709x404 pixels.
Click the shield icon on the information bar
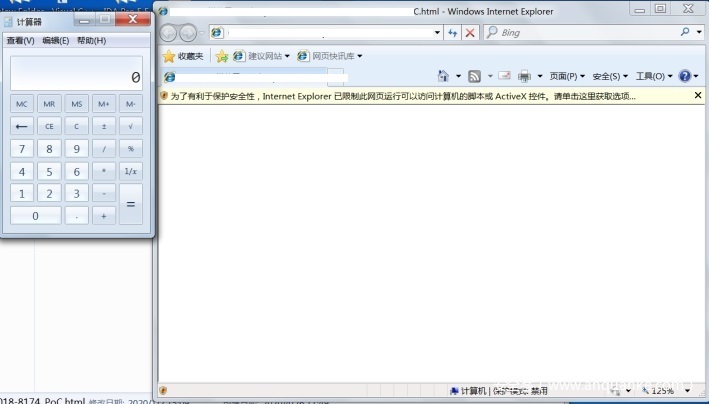(164, 96)
